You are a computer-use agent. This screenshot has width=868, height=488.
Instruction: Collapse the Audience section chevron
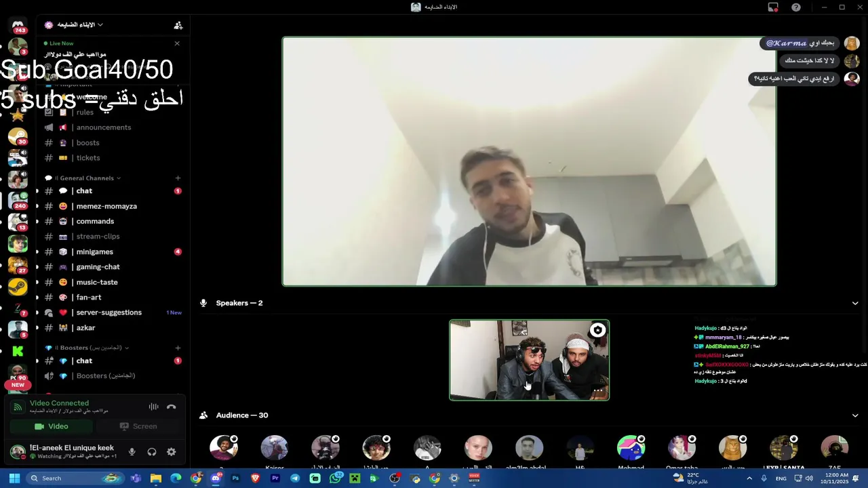pyautogui.click(x=855, y=415)
